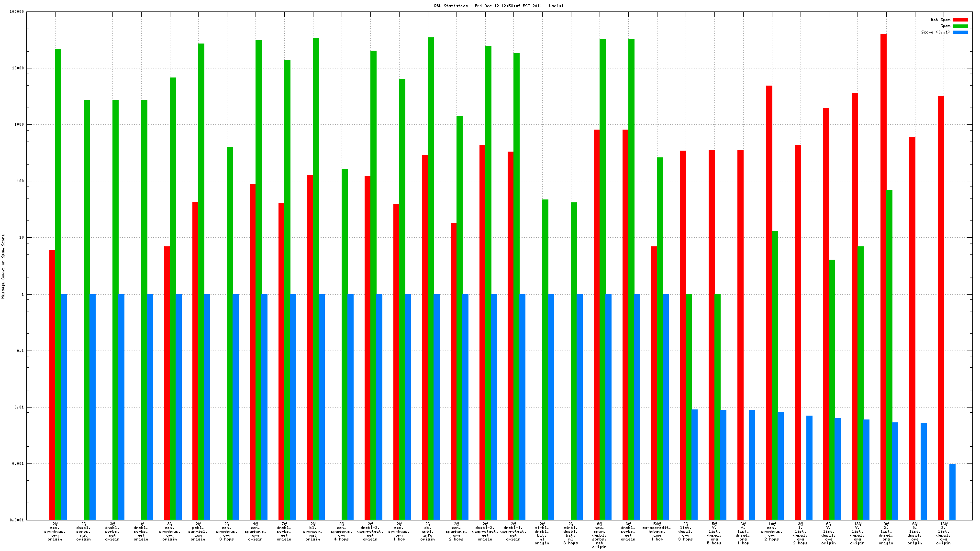Click the 10000 y-axis tick label
This screenshot has height=551, width=980.
pyautogui.click(x=17, y=68)
